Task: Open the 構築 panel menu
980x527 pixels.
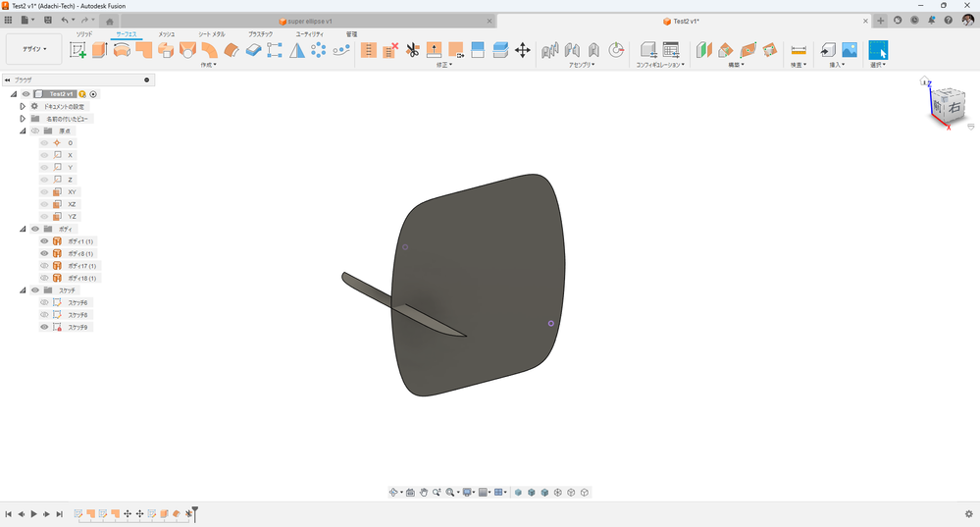Action: pyautogui.click(x=736, y=65)
